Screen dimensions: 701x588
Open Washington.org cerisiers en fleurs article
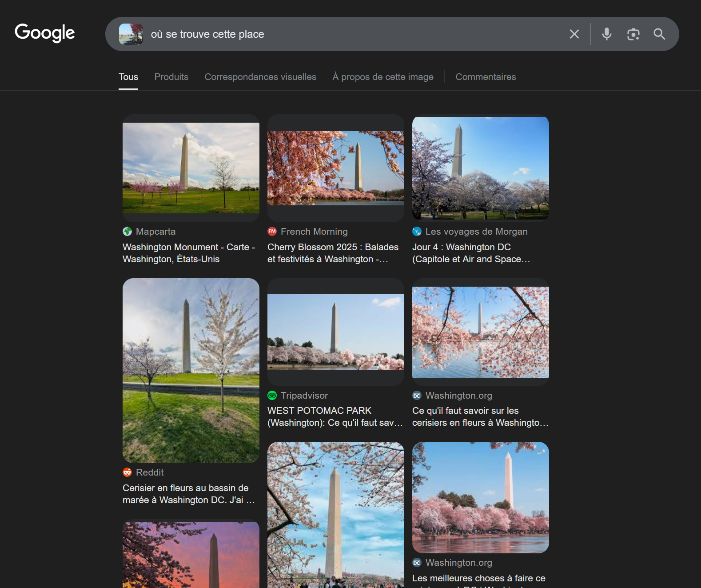tap(480, 416)
